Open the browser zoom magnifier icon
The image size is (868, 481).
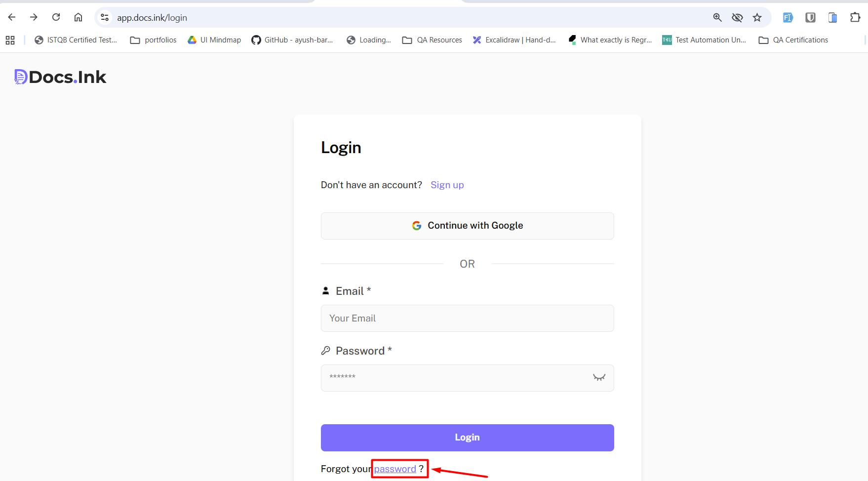click(x=717, y=18)
